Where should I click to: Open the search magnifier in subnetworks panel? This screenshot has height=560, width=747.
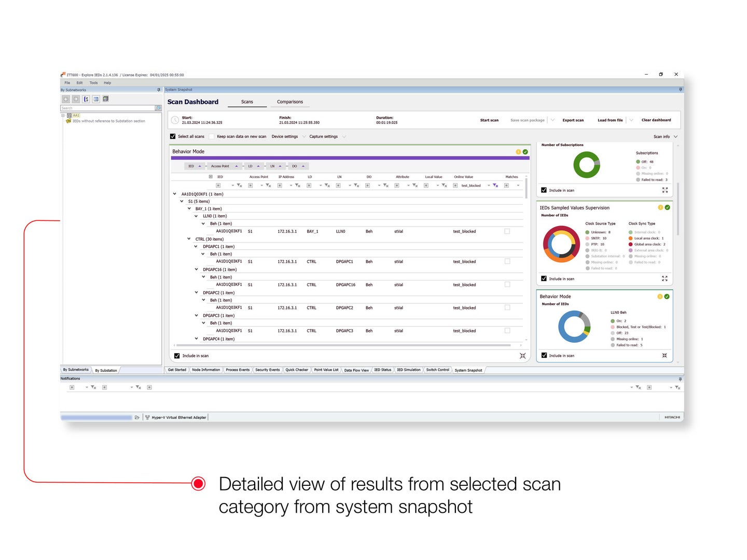[158, 108]
